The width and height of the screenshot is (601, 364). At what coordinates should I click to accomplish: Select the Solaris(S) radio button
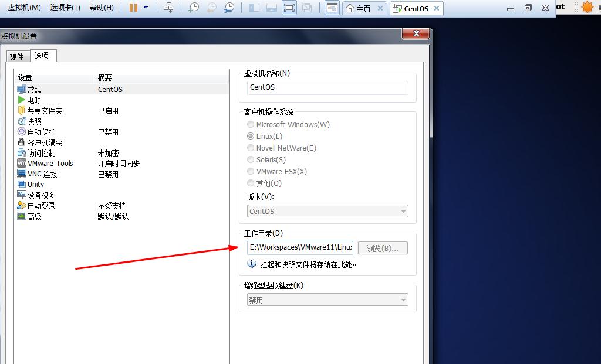[251, 159]
